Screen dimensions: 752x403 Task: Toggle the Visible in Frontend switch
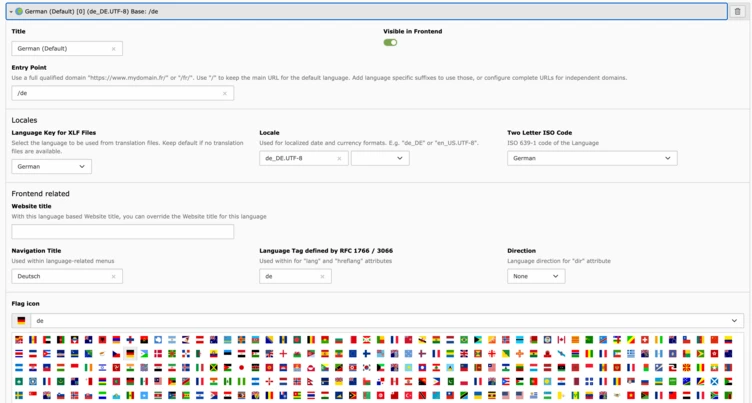tap(390, 43)
